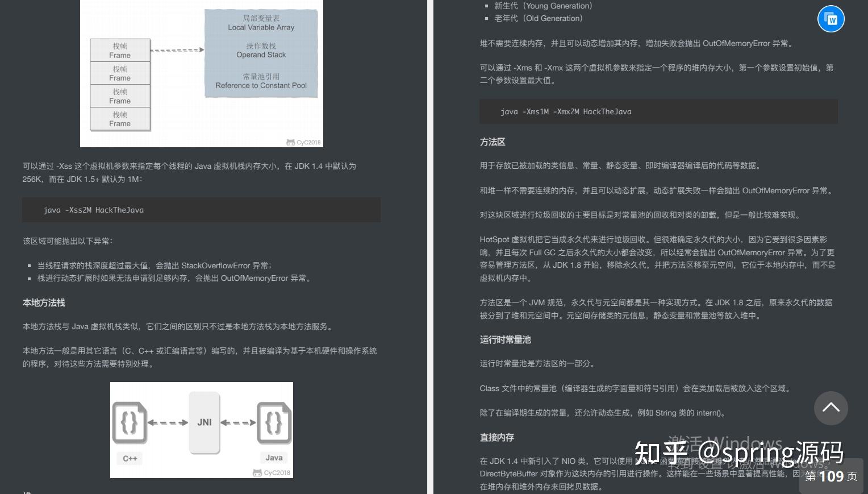Select the 方法区 heading

coord(492,142)
